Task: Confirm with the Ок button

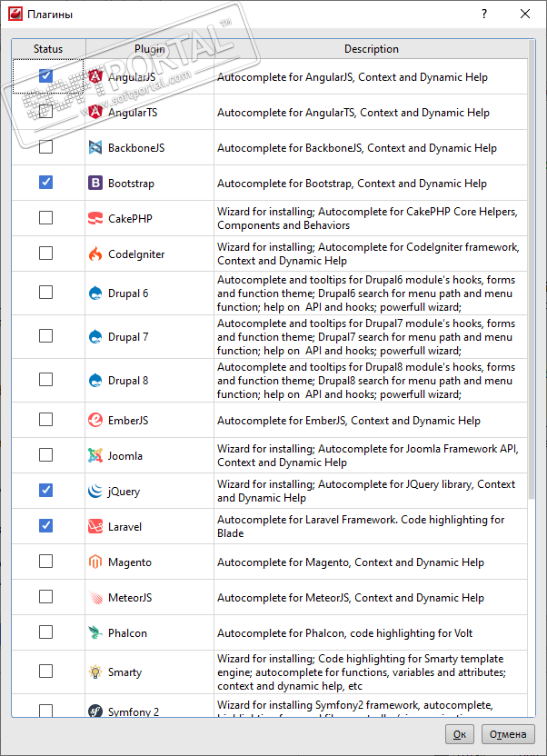Action: (x=460, y=734)
